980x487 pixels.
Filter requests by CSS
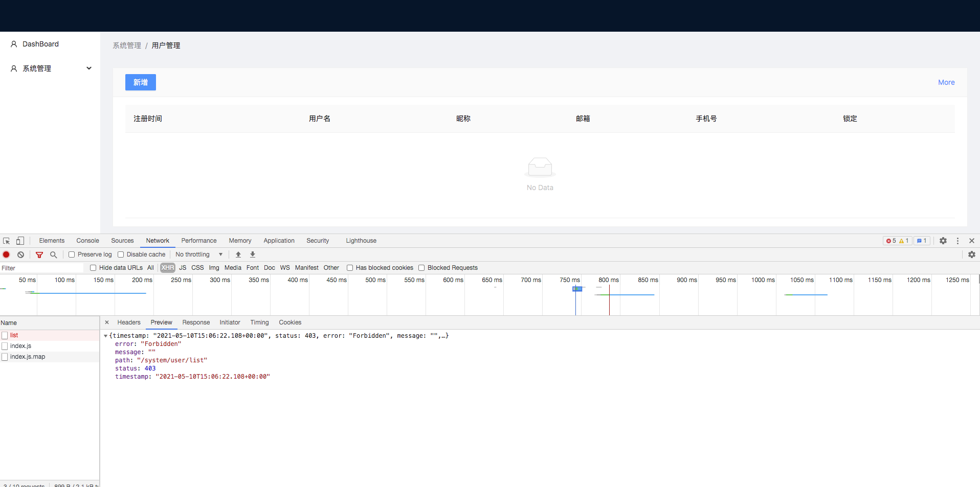point(197,268)
